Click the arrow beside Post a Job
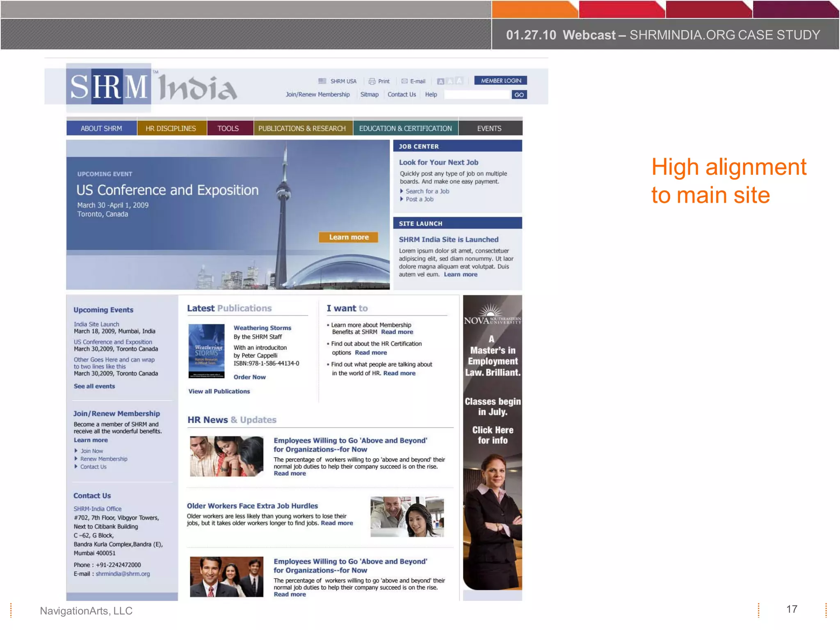The width and height of the screenshot is (840, 630). pos(402,199)
